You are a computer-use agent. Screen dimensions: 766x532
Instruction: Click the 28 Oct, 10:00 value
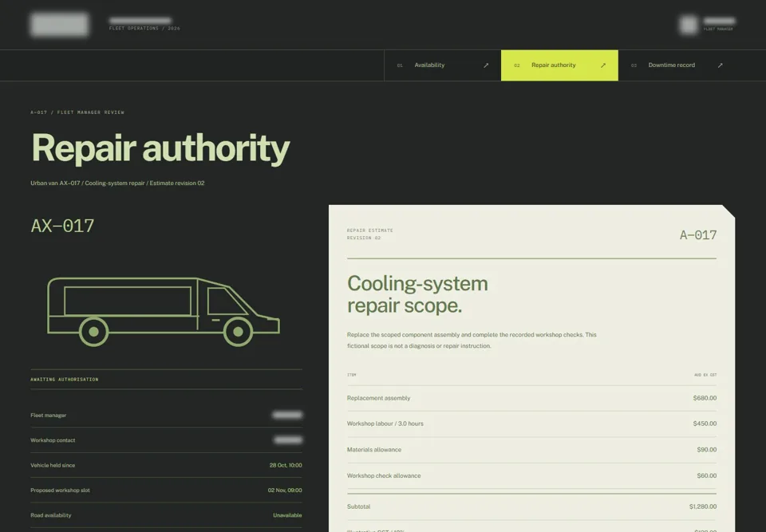click(286, 465)
